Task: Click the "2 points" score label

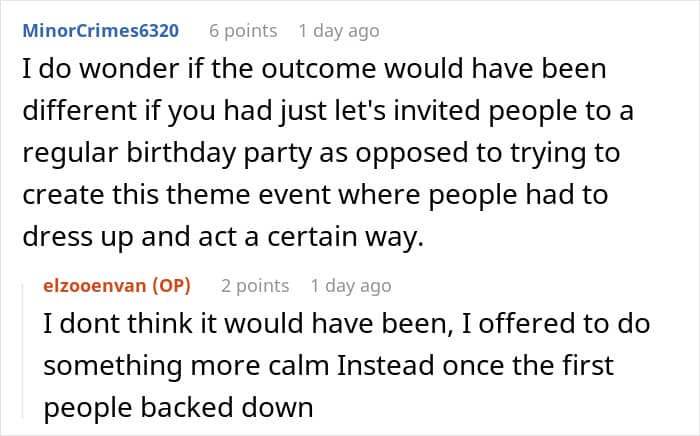Action: 255,286
